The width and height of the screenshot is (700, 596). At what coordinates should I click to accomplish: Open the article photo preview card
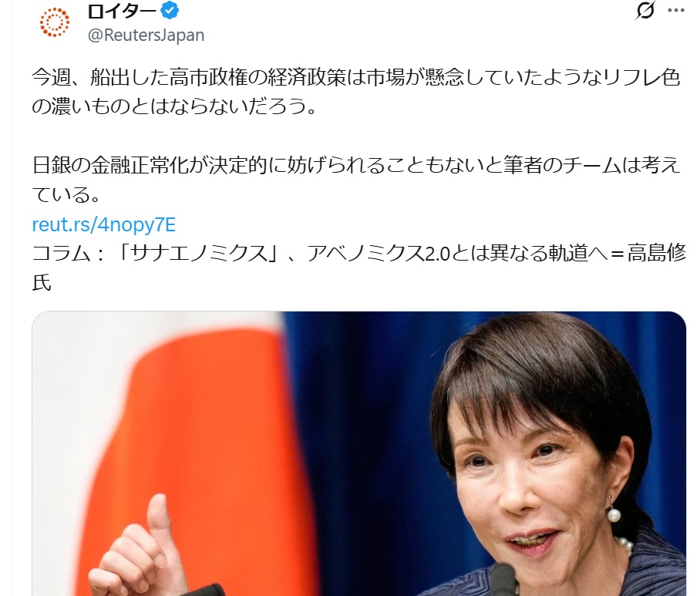358,453
